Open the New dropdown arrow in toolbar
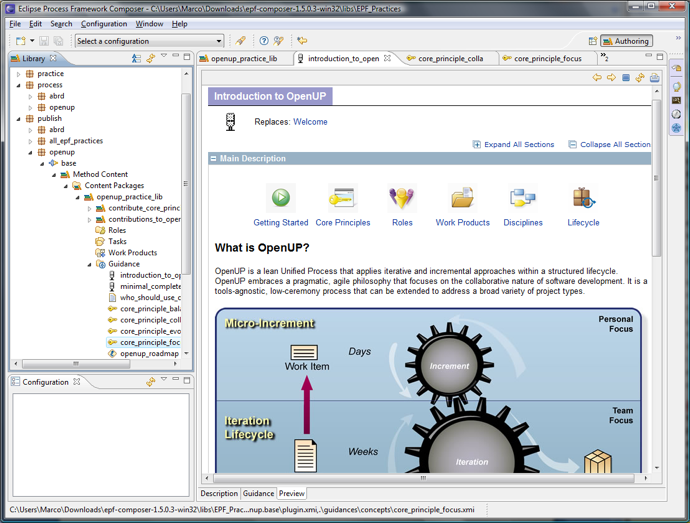The image size is (690, 523). tap(32, 41)
